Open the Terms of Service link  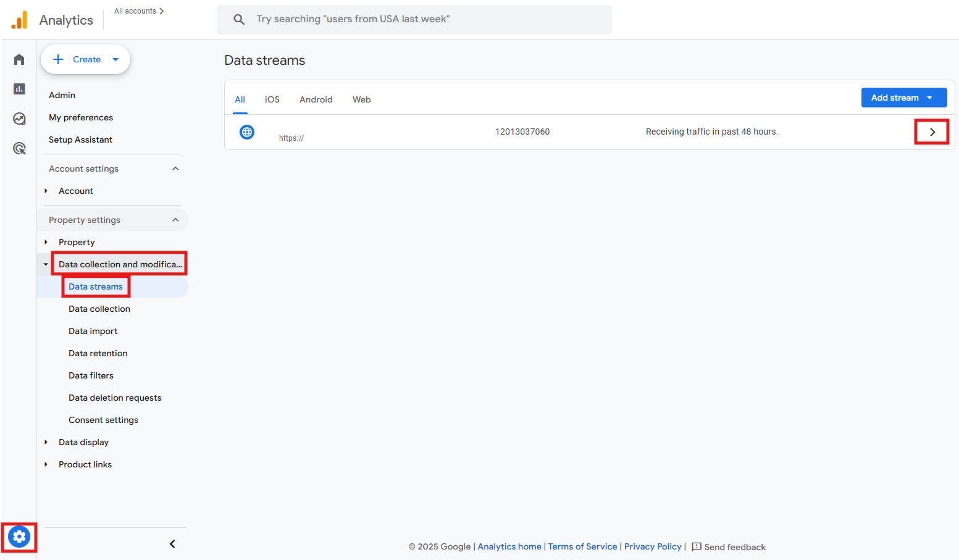(583, 546)
